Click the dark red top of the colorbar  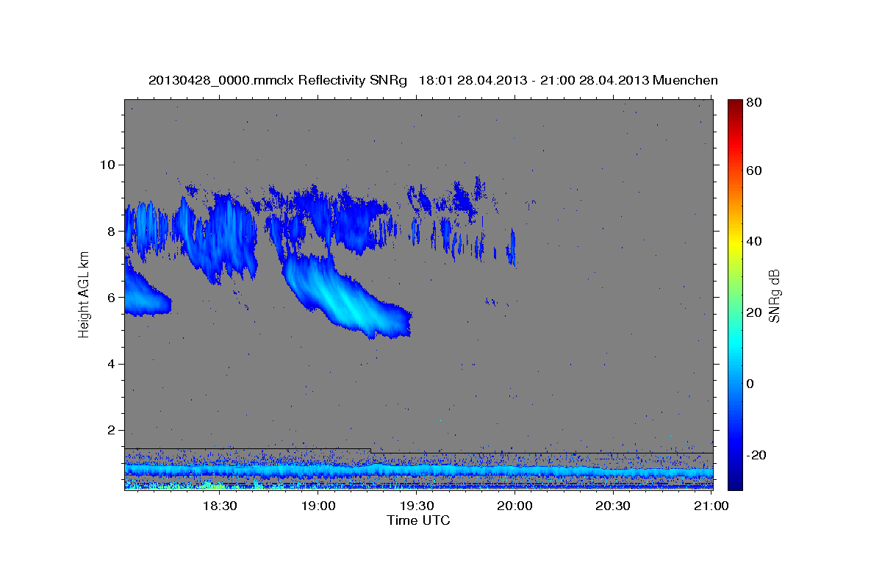[735, 104]
